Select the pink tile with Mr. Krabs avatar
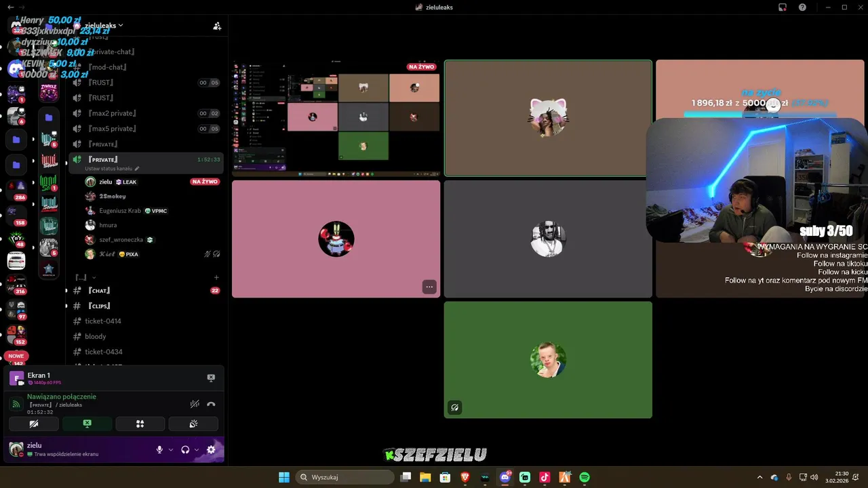This screenshot has width=868, height=488. coord(336,239)
